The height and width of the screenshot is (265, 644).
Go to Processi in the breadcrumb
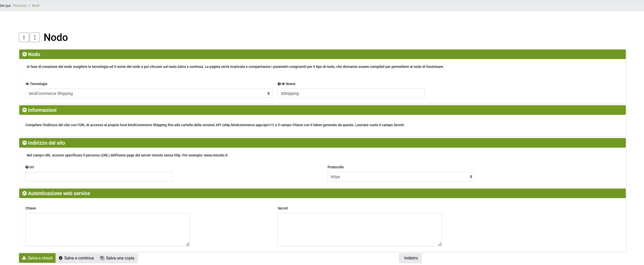tap(20, 6)
